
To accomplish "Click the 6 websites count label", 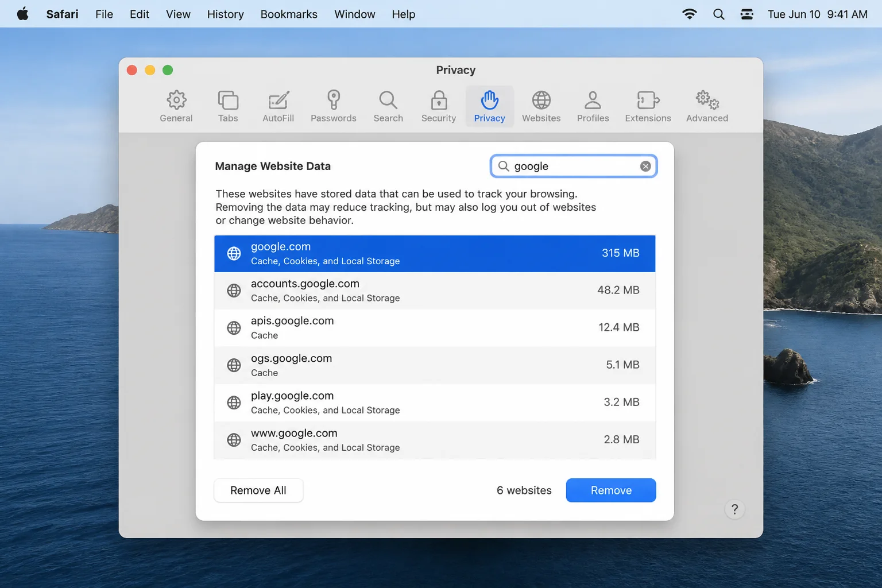I will (x=524, y=490).
